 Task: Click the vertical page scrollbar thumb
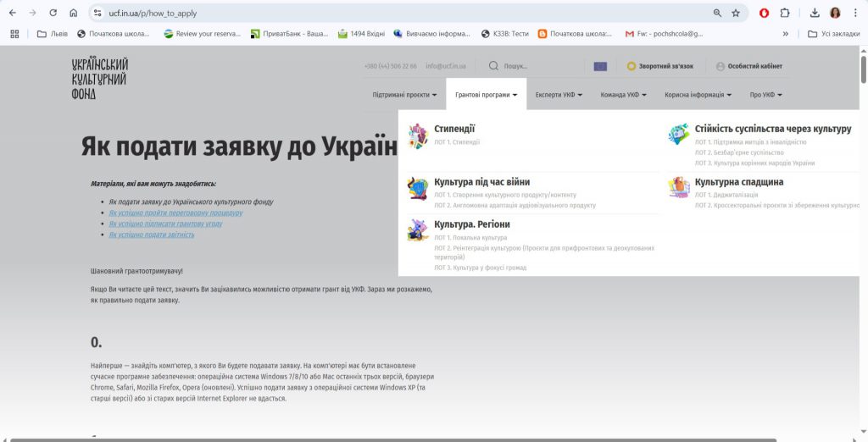(863, 69)
